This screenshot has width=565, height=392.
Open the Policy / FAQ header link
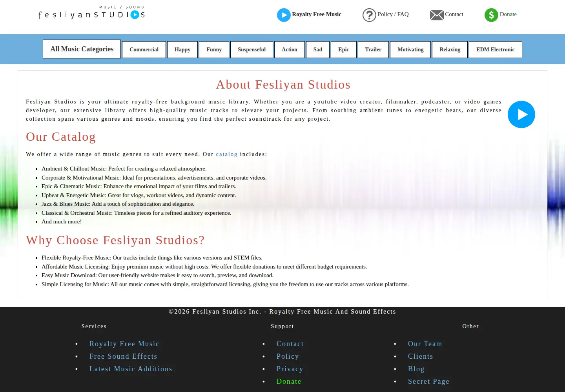(393, 14)
